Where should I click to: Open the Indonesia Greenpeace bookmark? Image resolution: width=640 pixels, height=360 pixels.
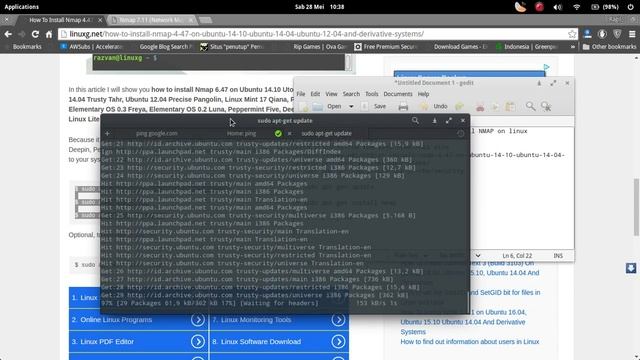pyautogui.click(x=527, y=47)
